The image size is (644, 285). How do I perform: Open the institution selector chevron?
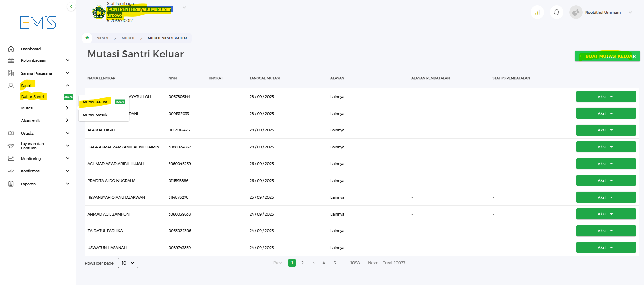184,7
